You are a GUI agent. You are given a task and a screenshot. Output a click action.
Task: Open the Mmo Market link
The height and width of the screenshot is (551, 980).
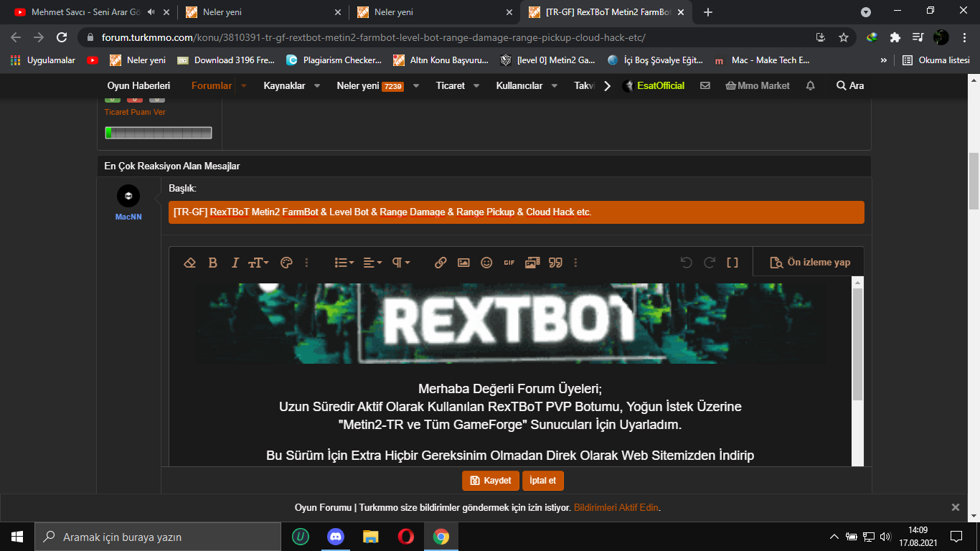tap(758, 85)
